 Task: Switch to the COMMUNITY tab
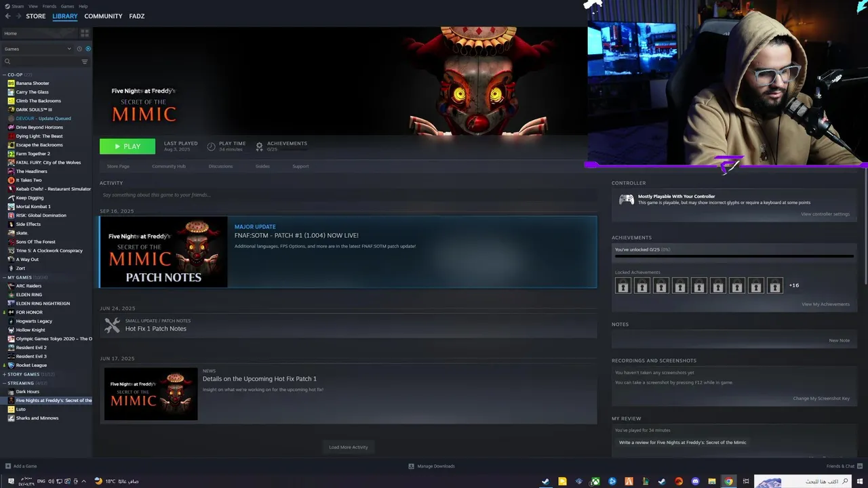103,16
